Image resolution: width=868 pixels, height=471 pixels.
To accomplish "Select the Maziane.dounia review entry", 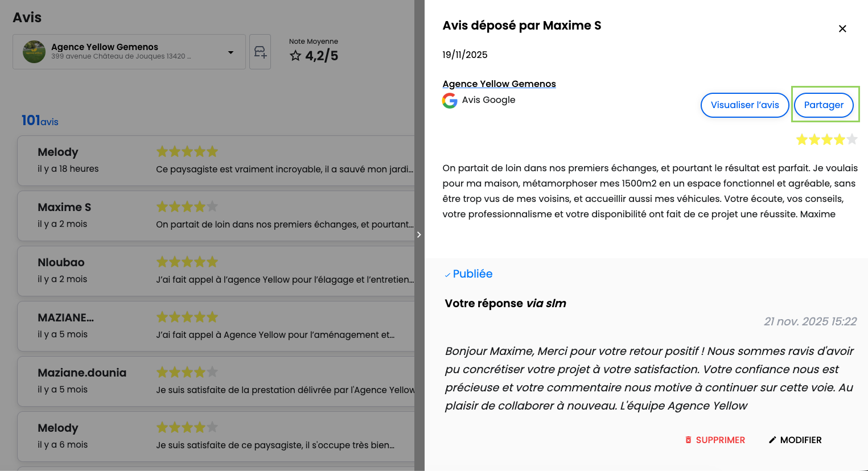I will pos(216,381).
